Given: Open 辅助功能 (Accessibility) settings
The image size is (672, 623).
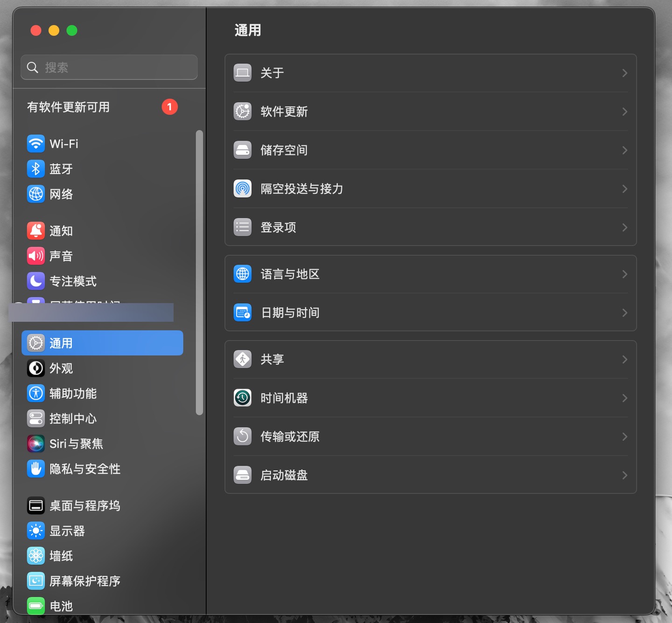Looking at the screenshot, I should pos(73,393).
